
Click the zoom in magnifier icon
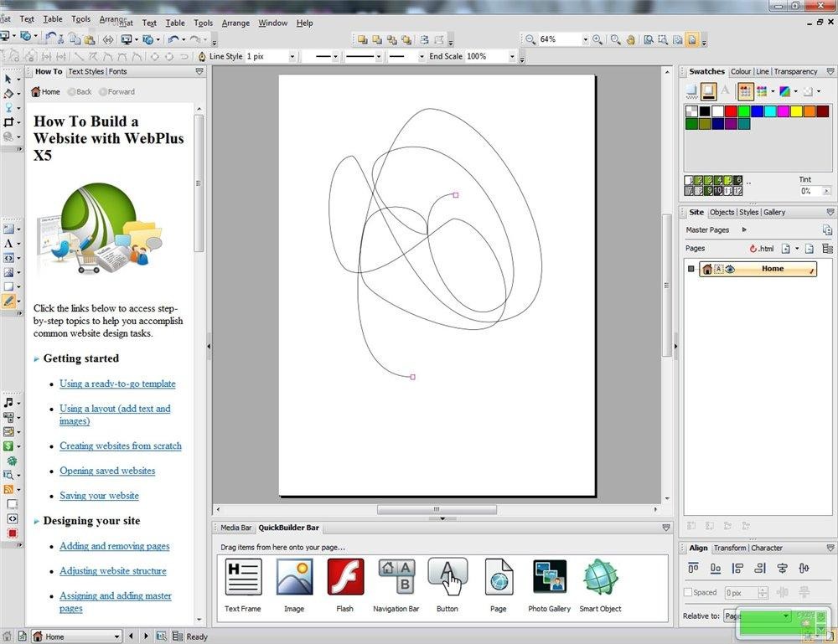[x=597, y=39]
